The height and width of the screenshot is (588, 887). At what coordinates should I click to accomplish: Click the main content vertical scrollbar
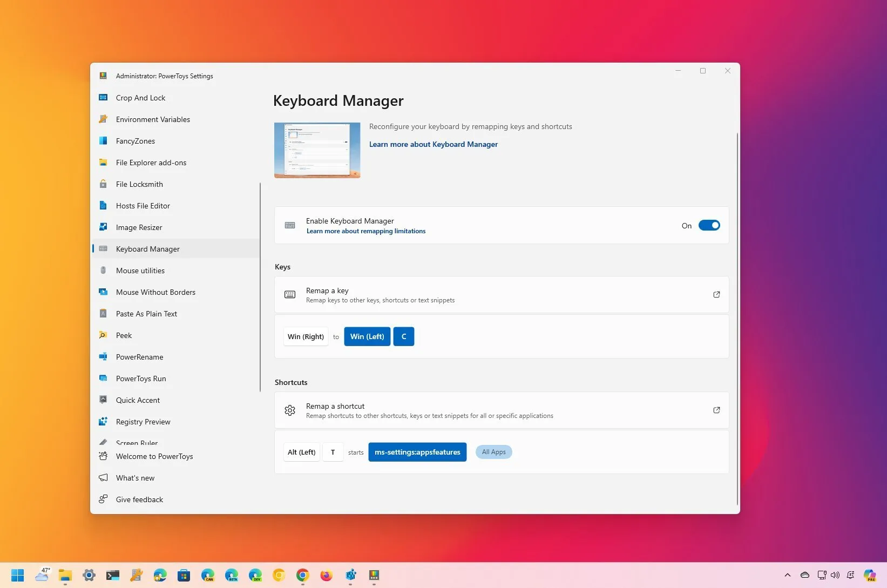click(x=737, y=319)
